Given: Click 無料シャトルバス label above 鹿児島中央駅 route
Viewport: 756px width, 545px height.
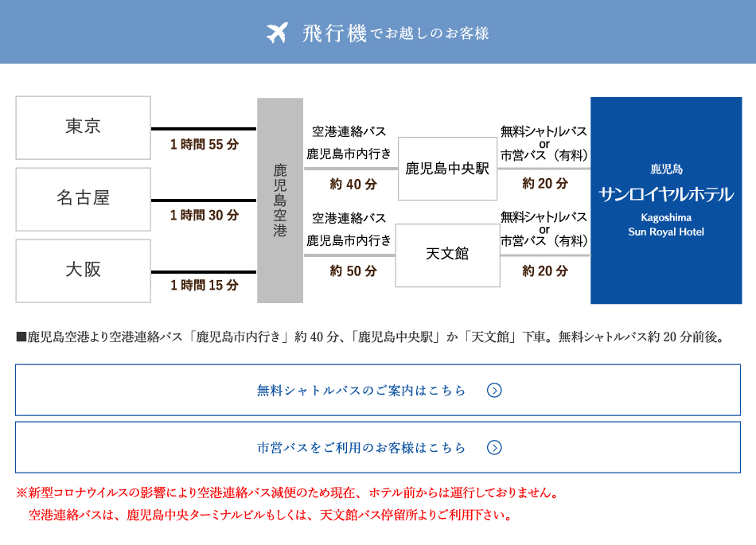Looking at the screenshot, I should pos(544,131).
